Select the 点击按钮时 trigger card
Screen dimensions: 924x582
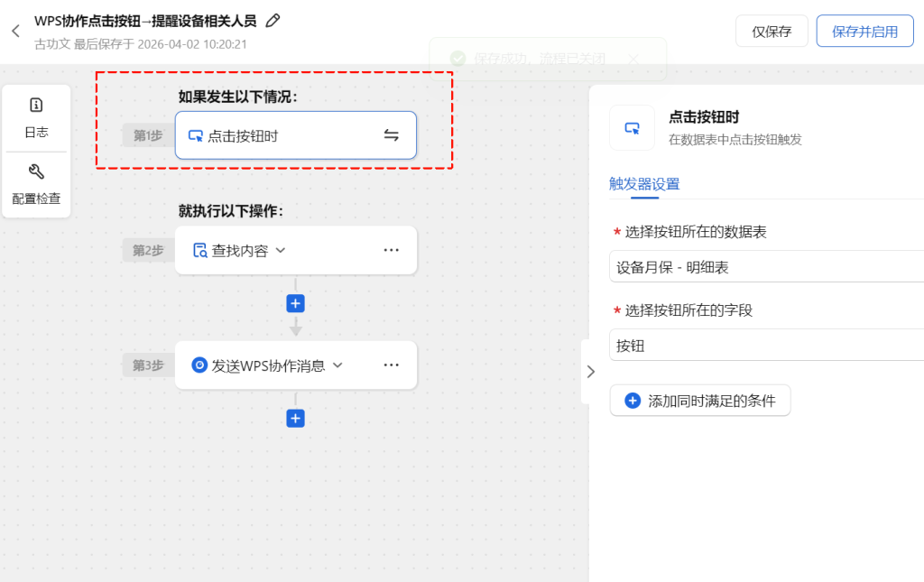[296, 135]
